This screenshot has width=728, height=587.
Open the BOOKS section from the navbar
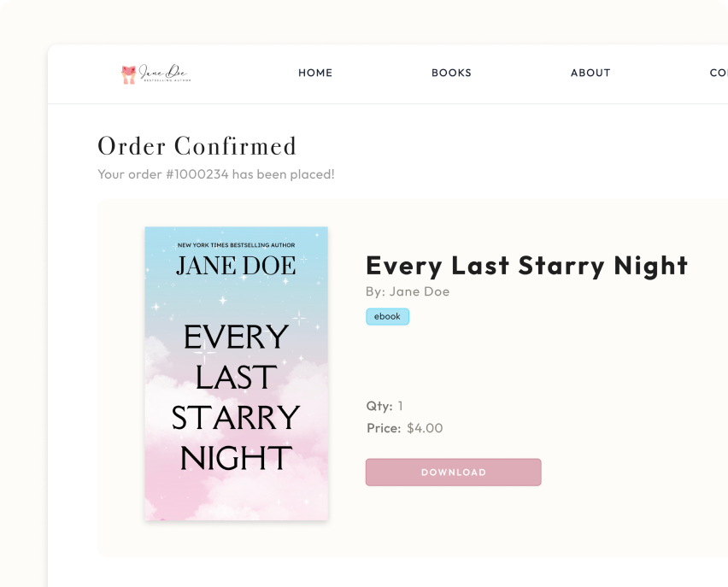pyautogui.click(x=451, y=73)
